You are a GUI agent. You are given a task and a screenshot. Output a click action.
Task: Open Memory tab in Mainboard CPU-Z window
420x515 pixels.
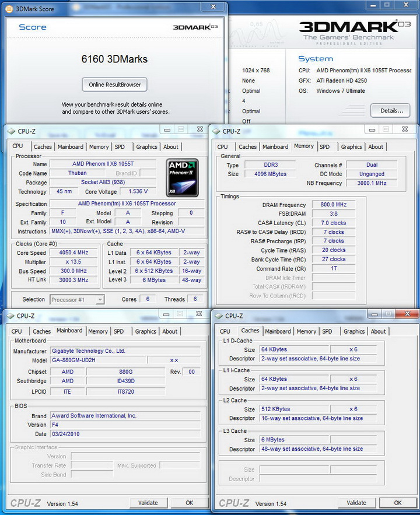pos(98,331)
